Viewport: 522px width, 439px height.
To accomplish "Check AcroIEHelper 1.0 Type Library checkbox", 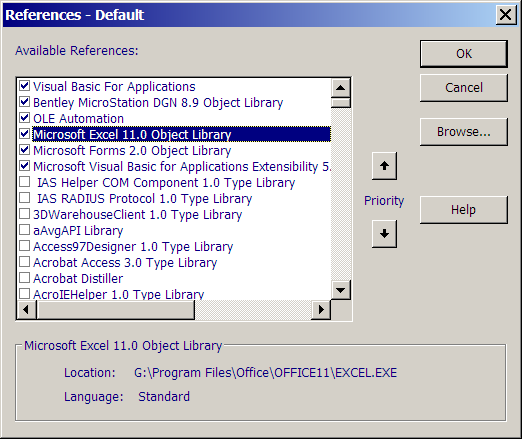I will 24,294.
